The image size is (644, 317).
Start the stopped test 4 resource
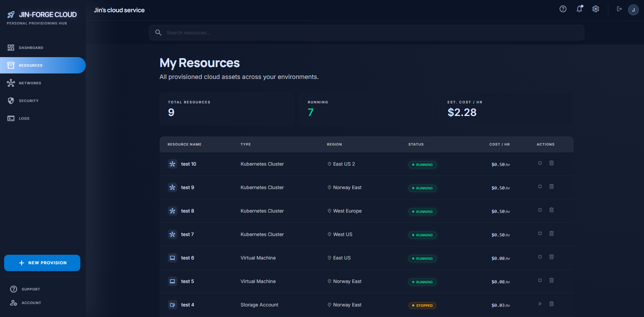tap(540, 304)
